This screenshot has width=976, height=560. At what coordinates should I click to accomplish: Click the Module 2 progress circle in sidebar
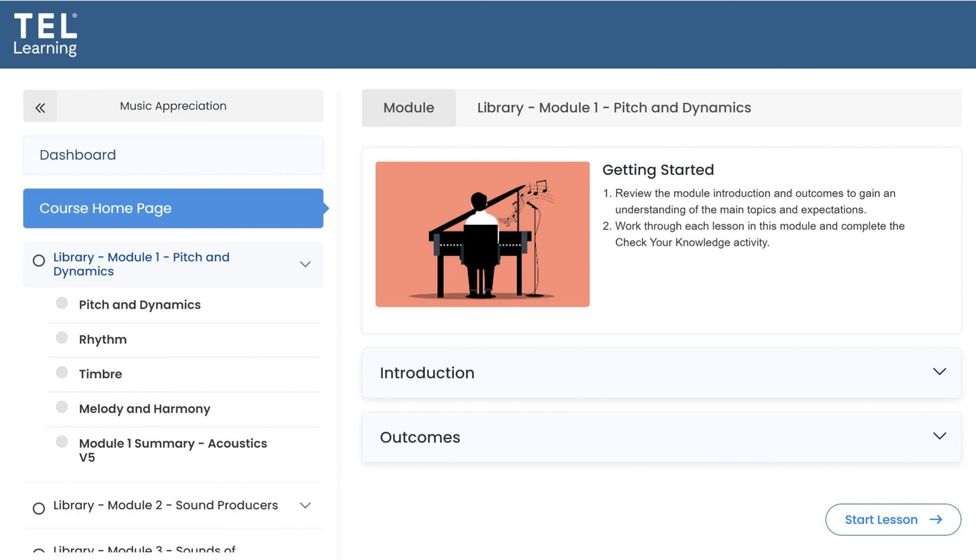(39, 508)
